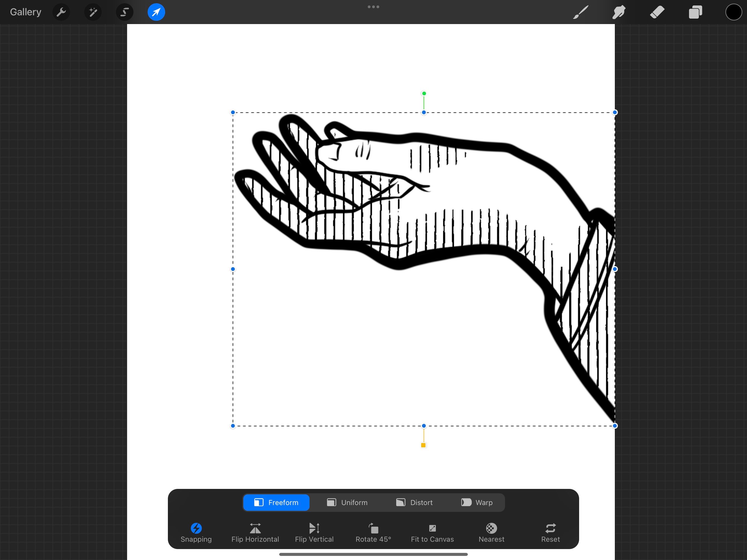Switch to Uniform transform mode
This screenshot has height=560, width=747.
click(x=347, y=502)
